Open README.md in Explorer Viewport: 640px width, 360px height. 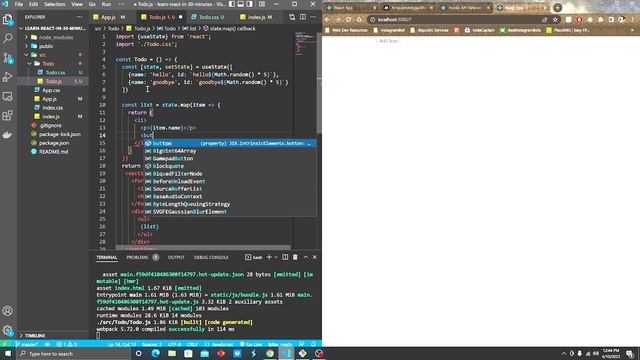click(x=53, y=151)
